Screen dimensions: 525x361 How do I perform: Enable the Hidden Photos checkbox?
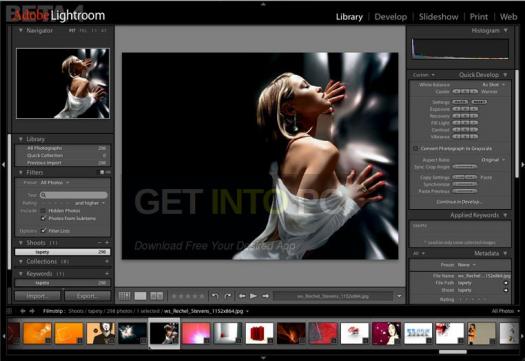[43, 211]
